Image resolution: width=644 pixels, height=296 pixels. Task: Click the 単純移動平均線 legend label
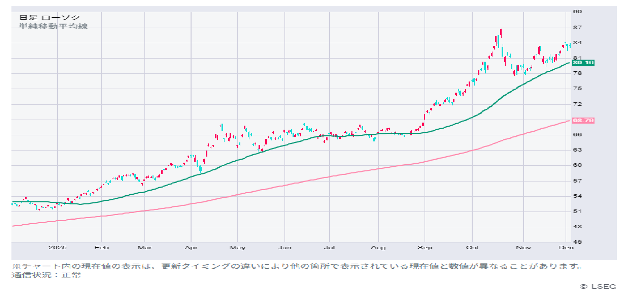[53, 26]
